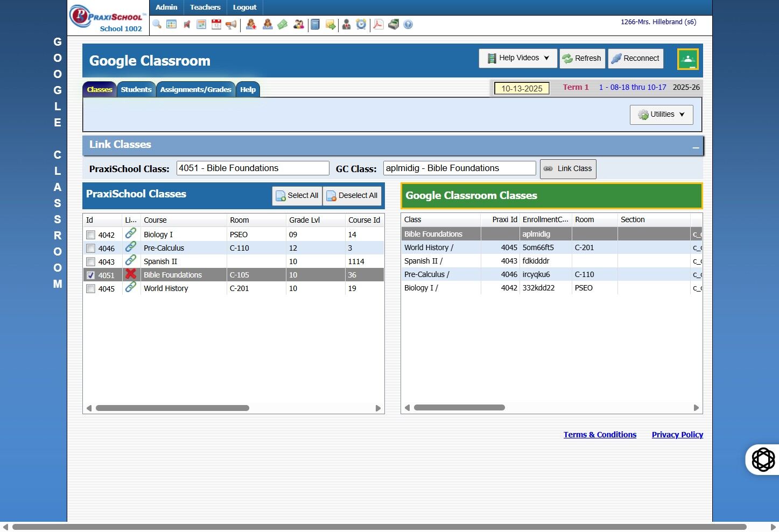This screenshot has width=779, height=532.
Task: Switch to the Assignments/Grades tab
Action: [x=195, y=90]
